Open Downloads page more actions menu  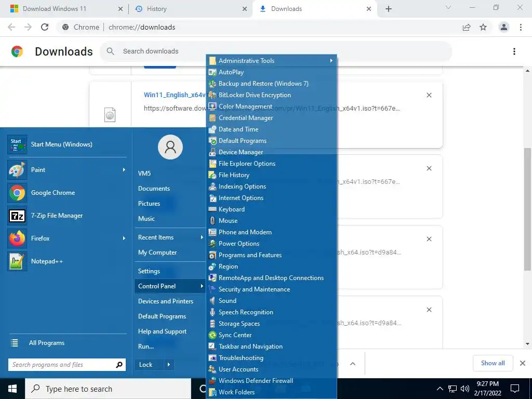[x=514, y=51]
